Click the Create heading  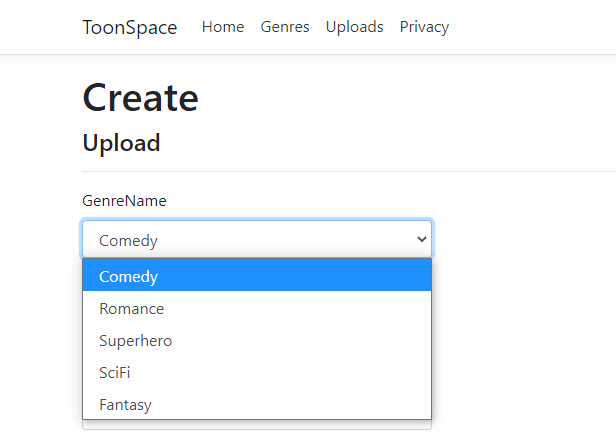click(x=140, y=98)
